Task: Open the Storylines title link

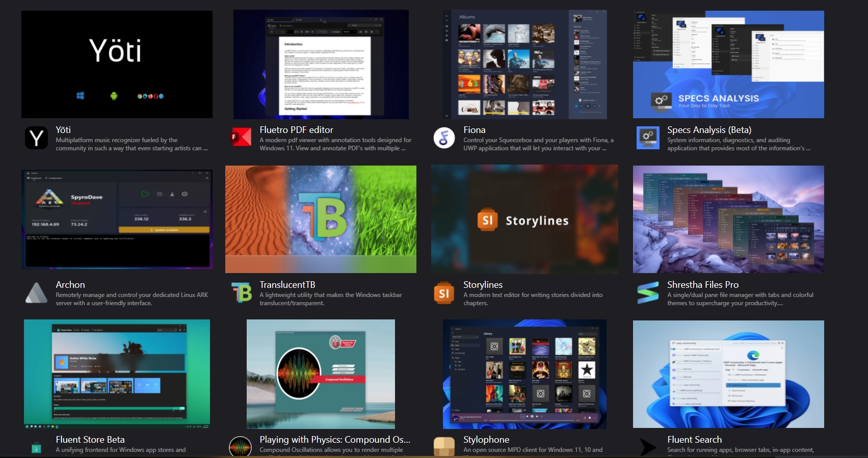Action: click(x=483, y=285)
